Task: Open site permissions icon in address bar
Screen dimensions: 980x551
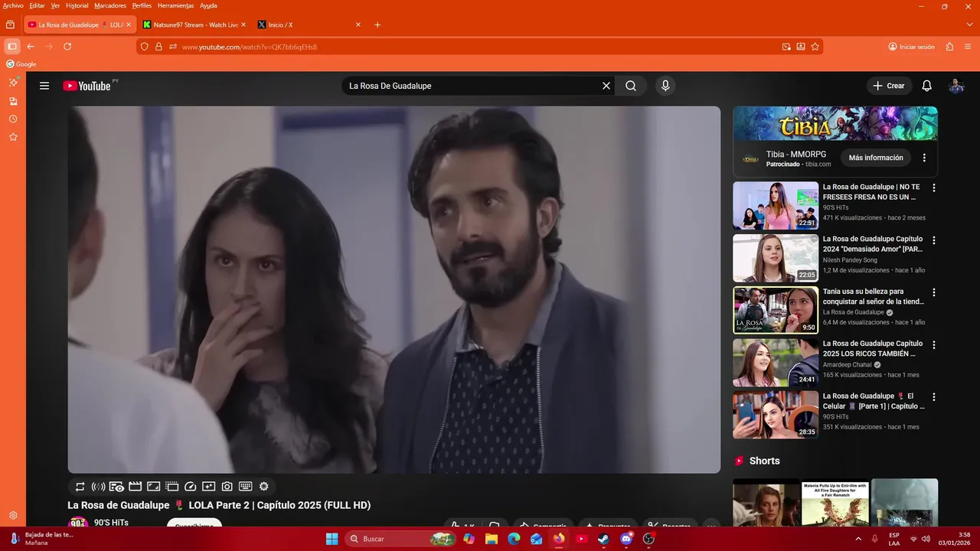Action: click(173, 47)
